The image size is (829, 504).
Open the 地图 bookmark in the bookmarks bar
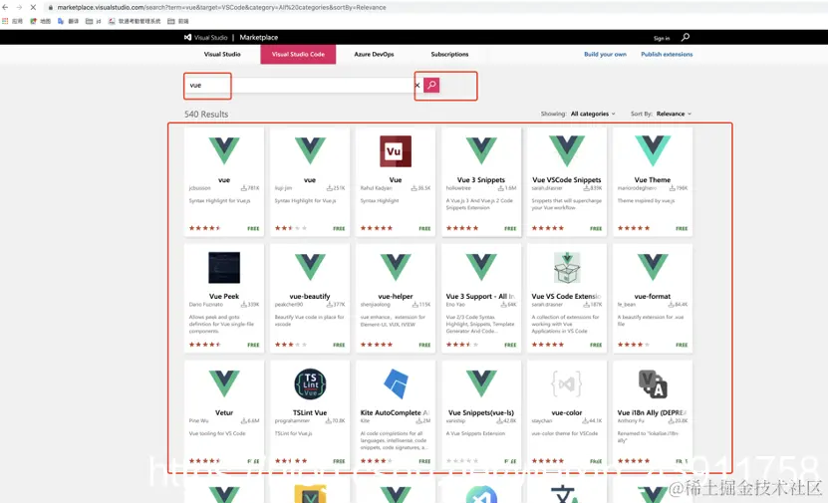pyautogui.click(x=41, y=21)
